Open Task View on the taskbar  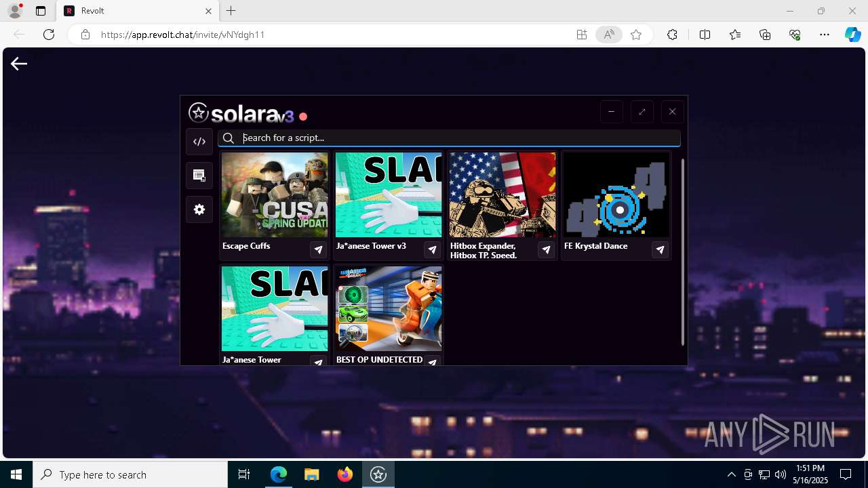coord(244,474)
